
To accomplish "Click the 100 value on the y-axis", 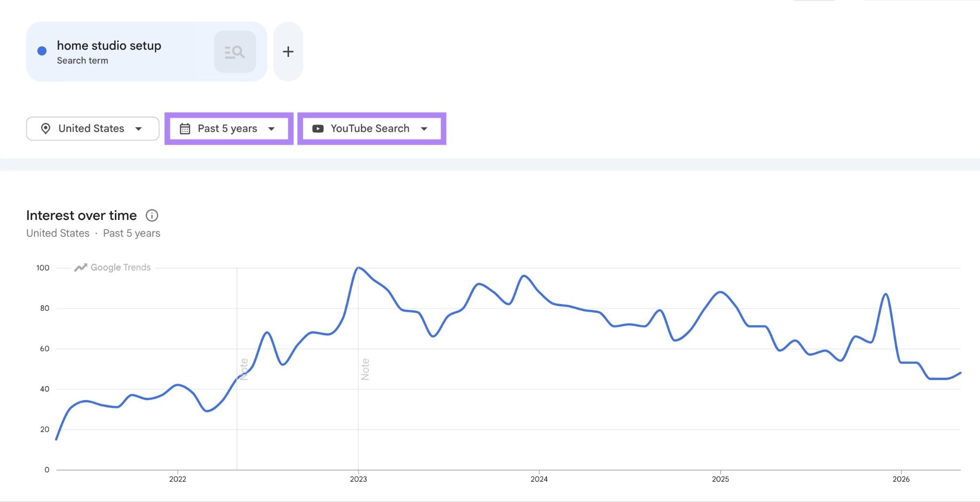I will click(x=43, y=268).
